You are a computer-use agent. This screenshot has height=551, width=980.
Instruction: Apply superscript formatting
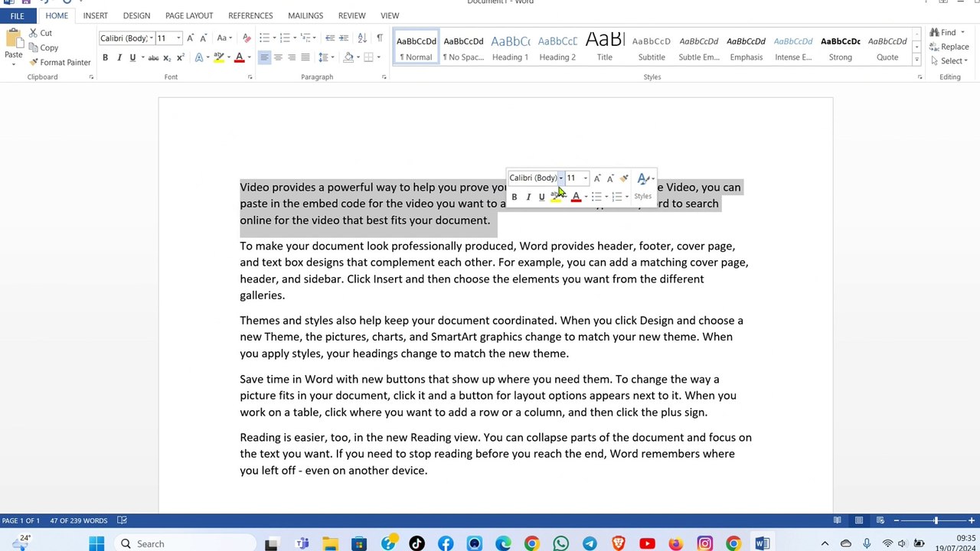[180, 57]
